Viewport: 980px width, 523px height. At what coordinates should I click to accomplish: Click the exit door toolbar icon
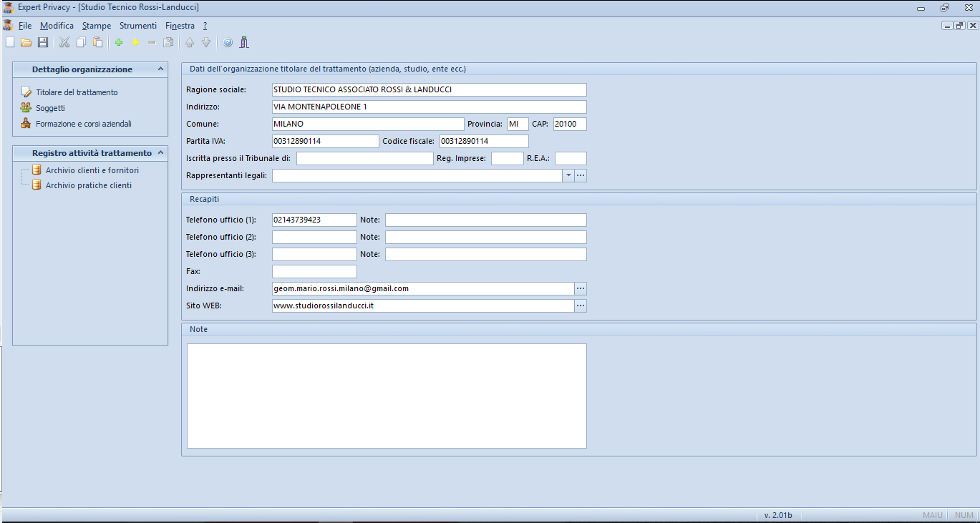[x=244, y=43]
